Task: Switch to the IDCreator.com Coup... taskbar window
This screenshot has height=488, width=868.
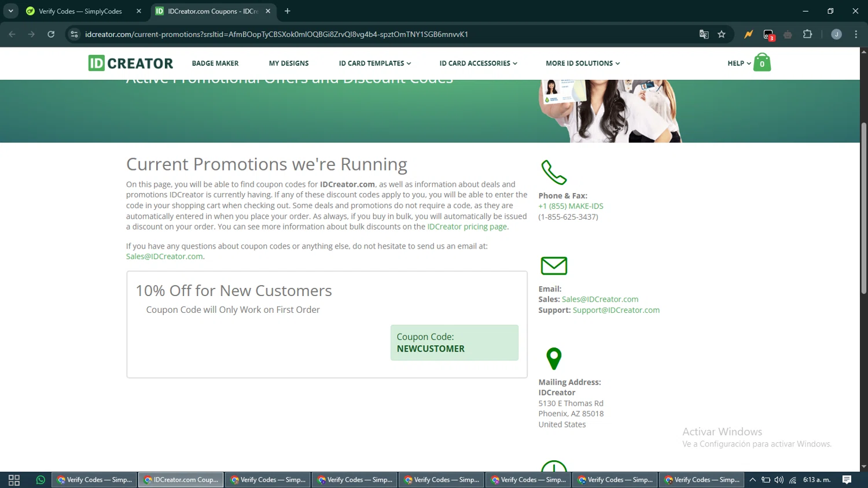Action: pyautogui.click(x=181, y=480)
